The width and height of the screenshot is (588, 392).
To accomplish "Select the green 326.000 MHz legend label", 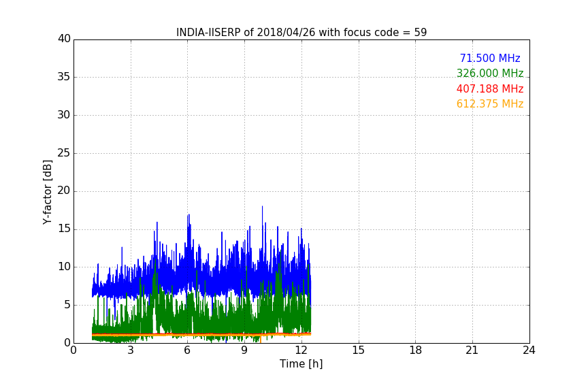I will pyautogui.click(x=490, y=73).
